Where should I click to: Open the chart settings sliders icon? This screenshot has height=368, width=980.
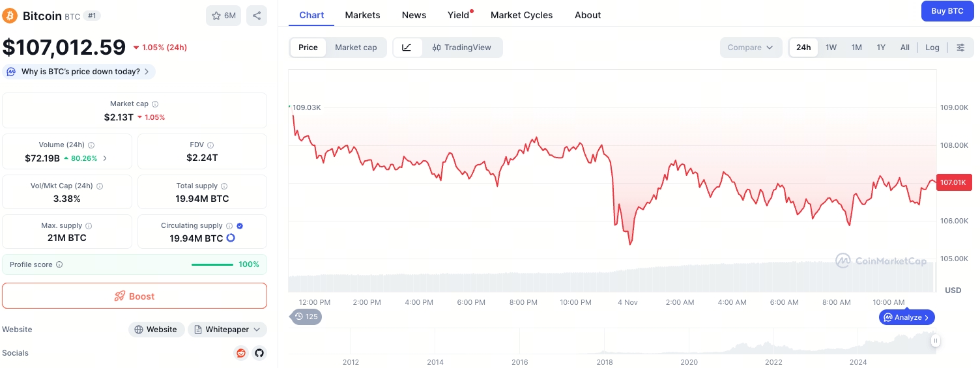pyautogui.click(x=960, y=48)
